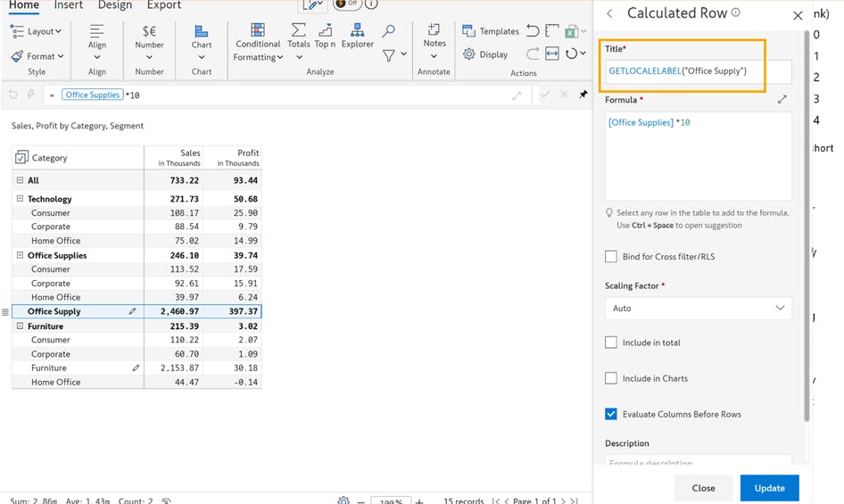
Task: Click the Align lines icon
Action: (97, 31)
